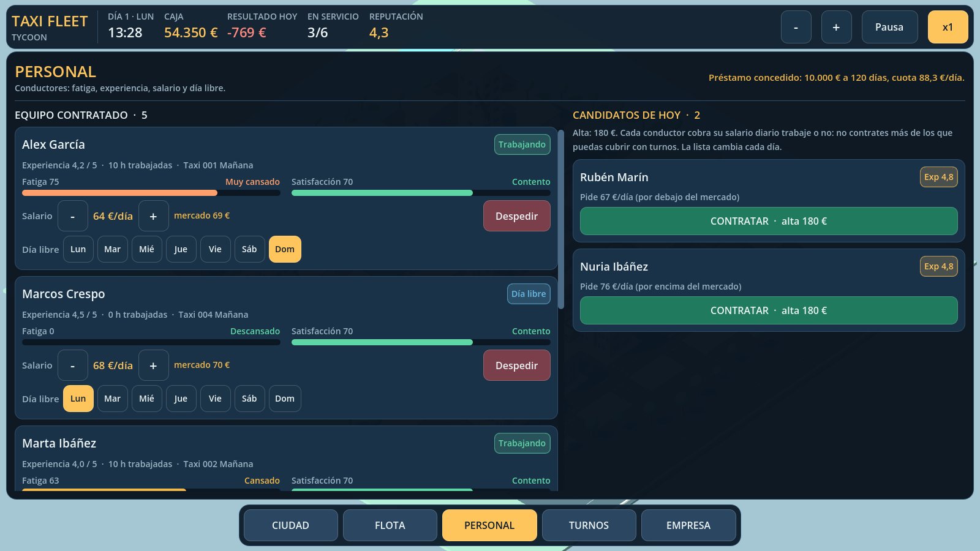Set Marcos Crespo's day off to Dom
Viewport: 980px width, 551px height.
285,399
